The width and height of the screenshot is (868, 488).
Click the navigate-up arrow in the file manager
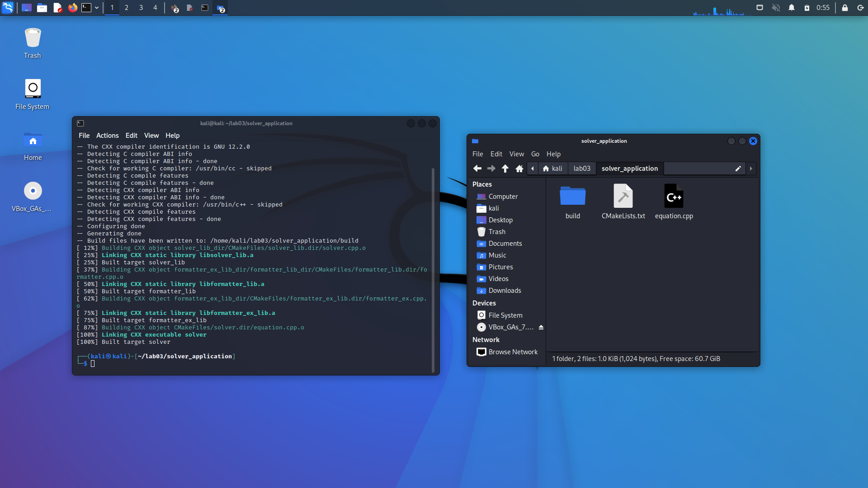click(x=505, y=168)
